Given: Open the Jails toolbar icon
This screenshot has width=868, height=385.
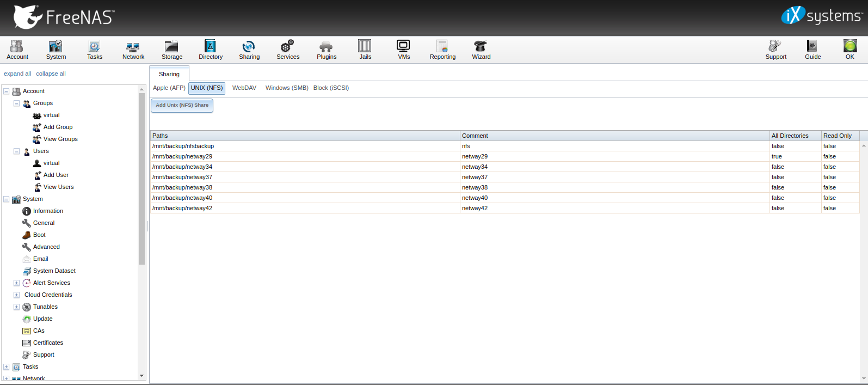Looking at the screenshot, I should click(x=365, y=47).
